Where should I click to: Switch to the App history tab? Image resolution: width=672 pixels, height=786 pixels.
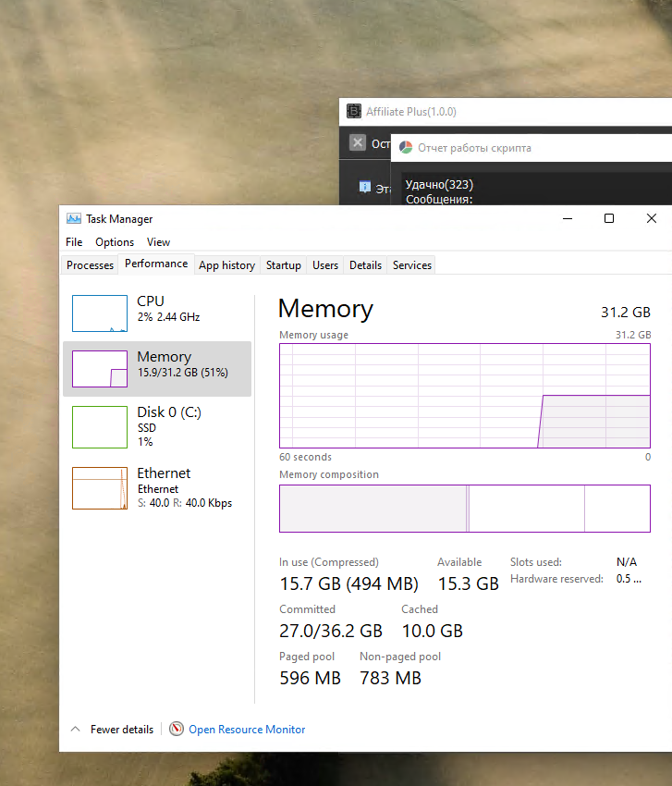click(226, 265)
